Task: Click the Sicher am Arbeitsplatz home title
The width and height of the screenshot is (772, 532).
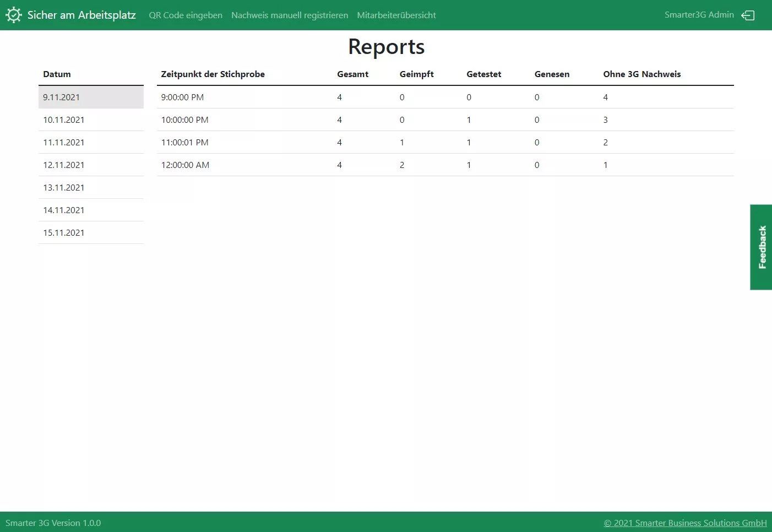Action: click(x=80, y=15)
